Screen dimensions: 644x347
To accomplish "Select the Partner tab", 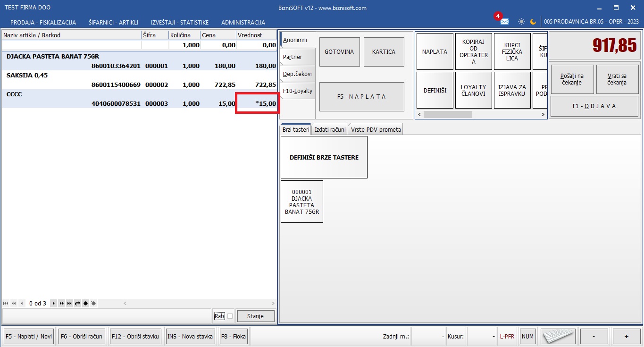I will [297, 57].
